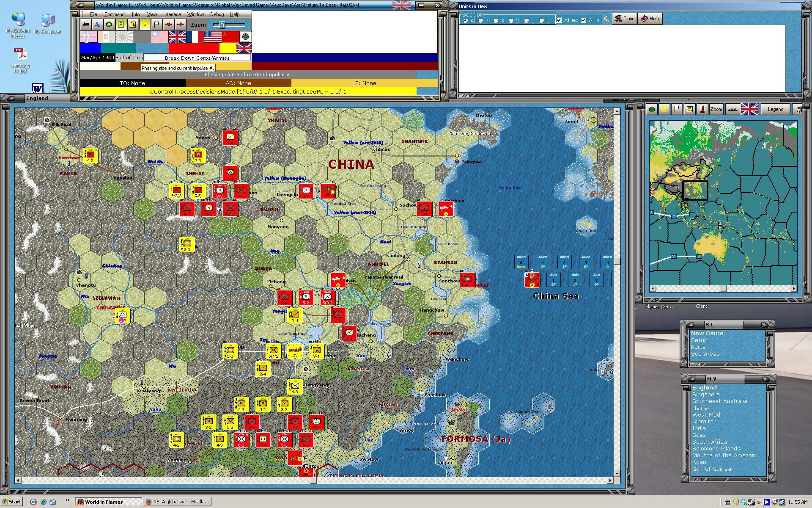The image size is (812, 508).
Task: Select the section '1' radio button
Action: click(x=526, y=20)
